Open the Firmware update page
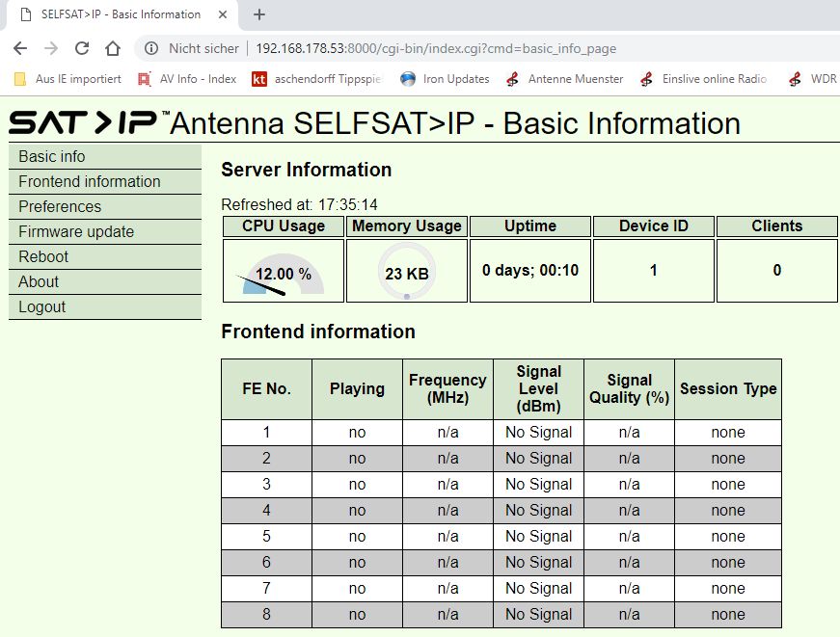Screen dimensions: 840x637 coord(76,231)
